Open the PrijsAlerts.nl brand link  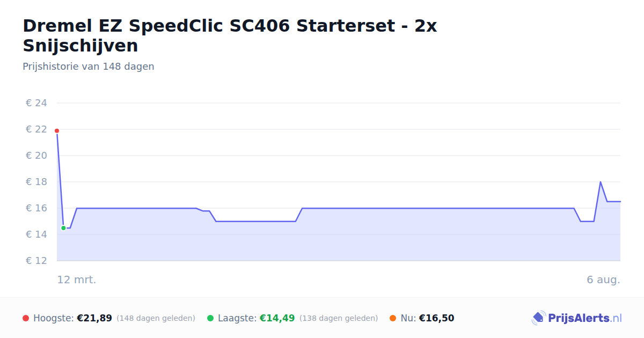pos(577,318)
